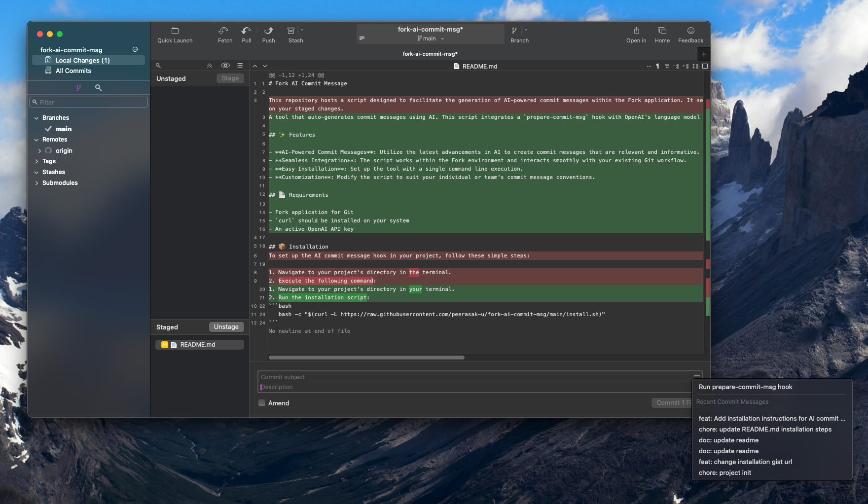Viewport: 868px width, 504px height.
Task: Open the main branch selector dropdown
Action: pos(431,38)
